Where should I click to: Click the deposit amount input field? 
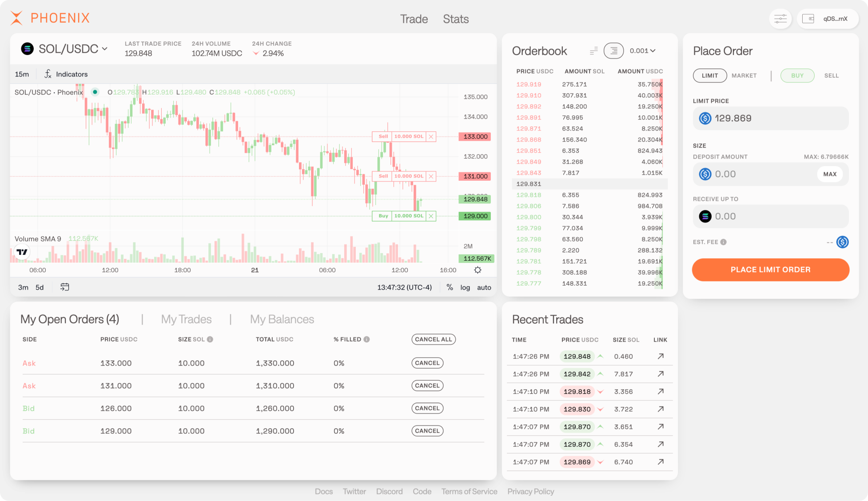(x=771, y=174)
